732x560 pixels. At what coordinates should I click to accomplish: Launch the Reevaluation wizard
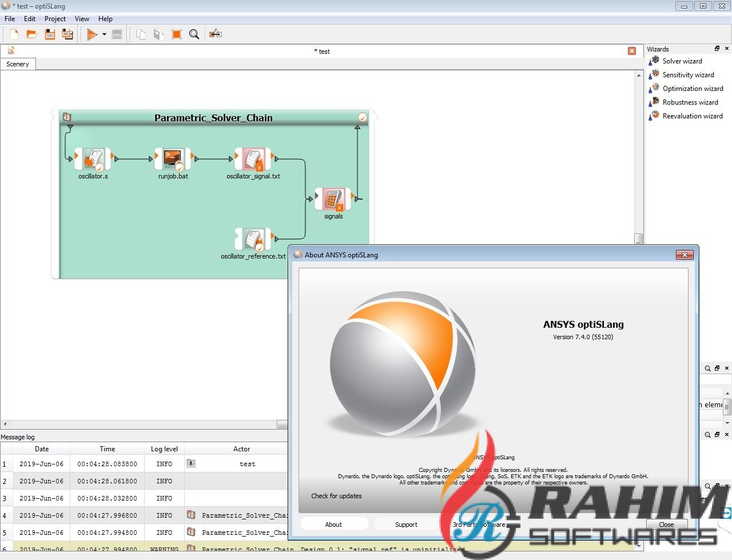click(693, 116)
